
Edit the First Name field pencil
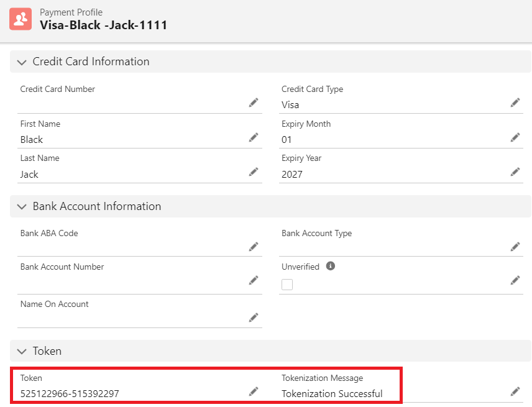(x=254, y=137)
